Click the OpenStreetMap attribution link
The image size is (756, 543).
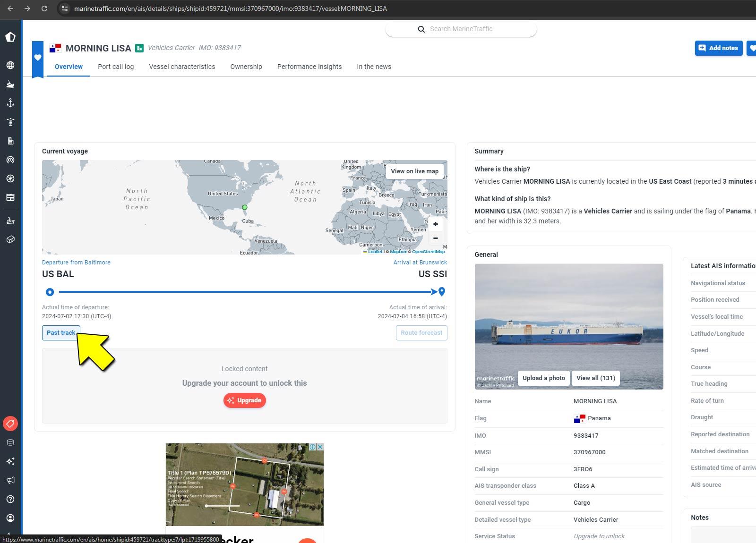click(429, 252)
